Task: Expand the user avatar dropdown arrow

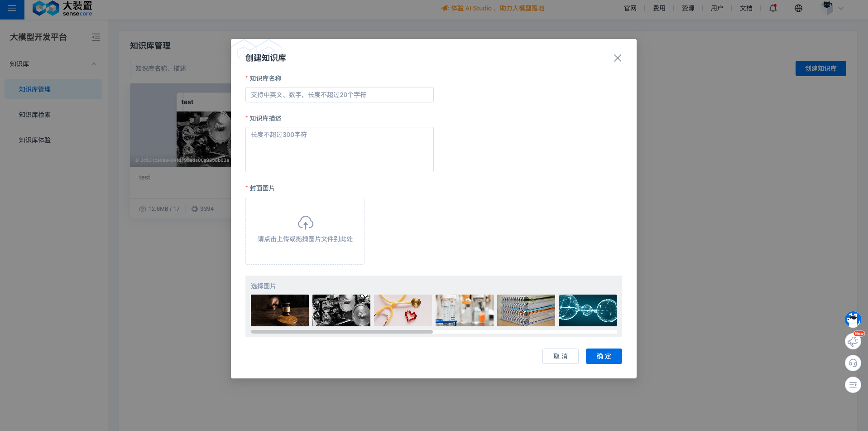Action: (x=841, y=9)
